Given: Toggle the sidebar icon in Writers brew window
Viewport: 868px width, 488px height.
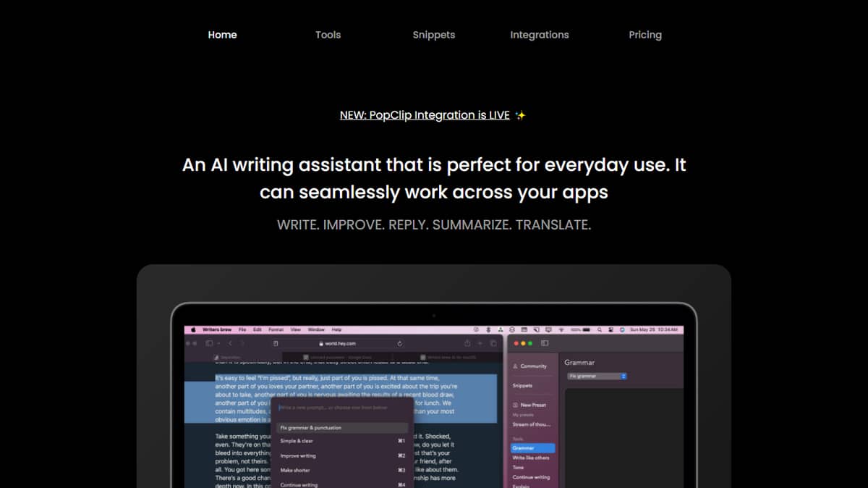Looking at the screenshot, I should click(x=545, y=343).
